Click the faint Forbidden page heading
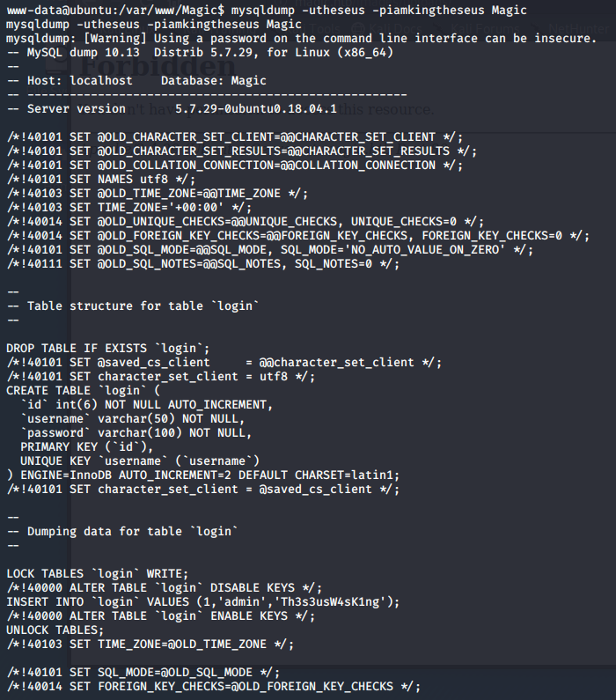This screenshot has width=616, height=700. pyautogui.click(x=158, y=66)
